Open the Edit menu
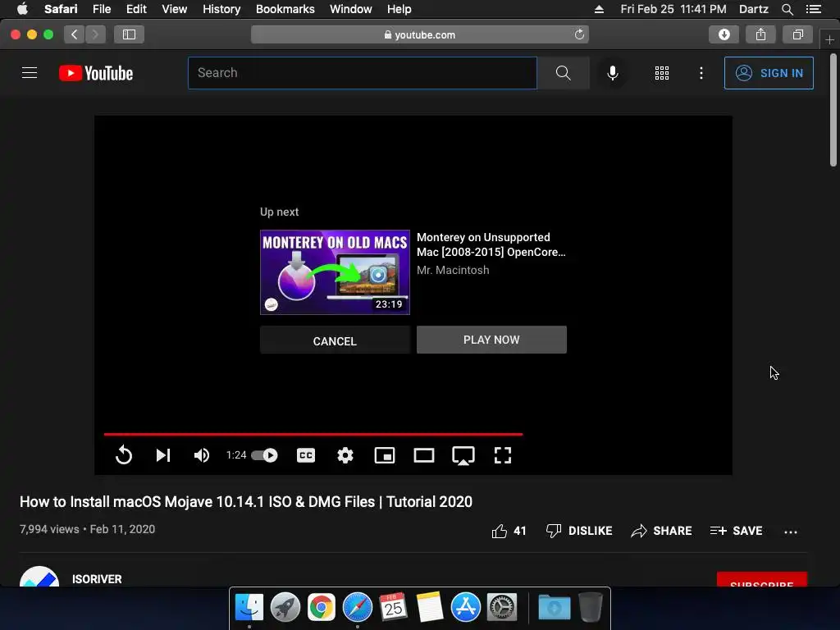 pos(136,9)
